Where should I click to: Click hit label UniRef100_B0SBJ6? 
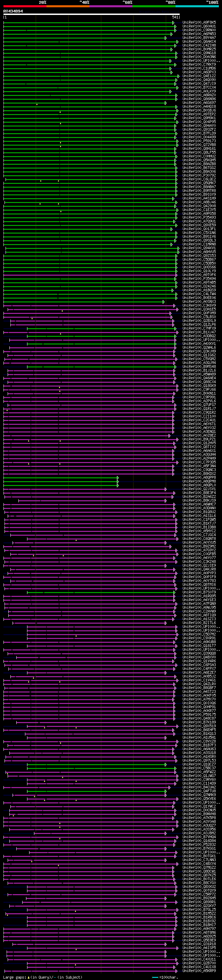(x=199, y=110)
